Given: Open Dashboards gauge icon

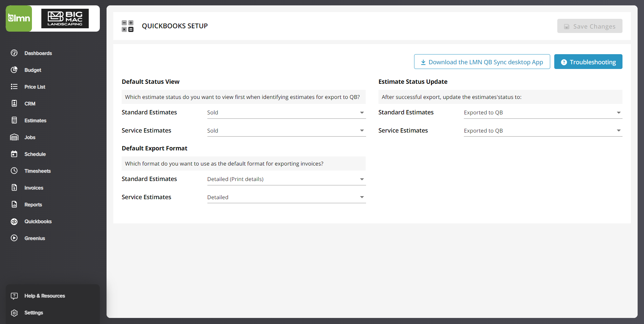Looking at the screenshot, I should coord(14,53).
